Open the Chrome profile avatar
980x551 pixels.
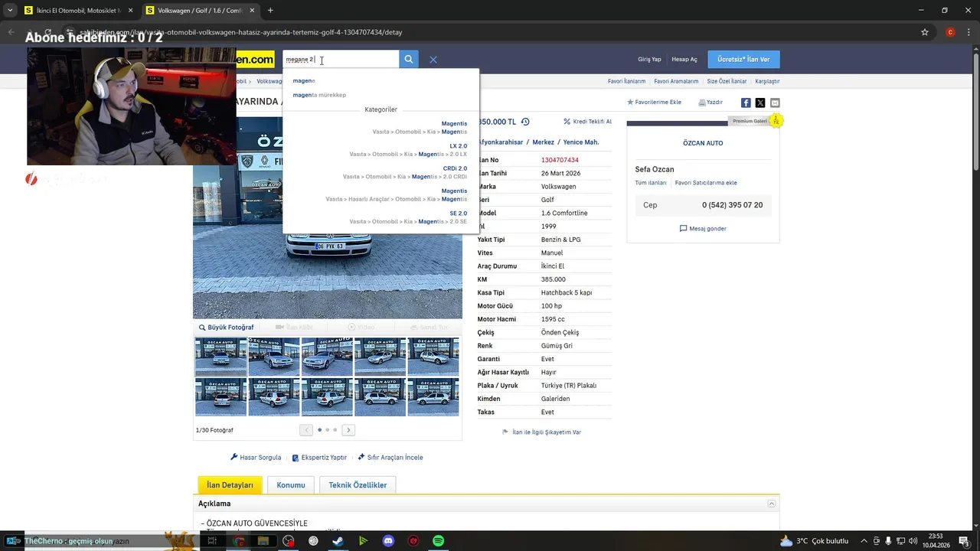[950, 32]
